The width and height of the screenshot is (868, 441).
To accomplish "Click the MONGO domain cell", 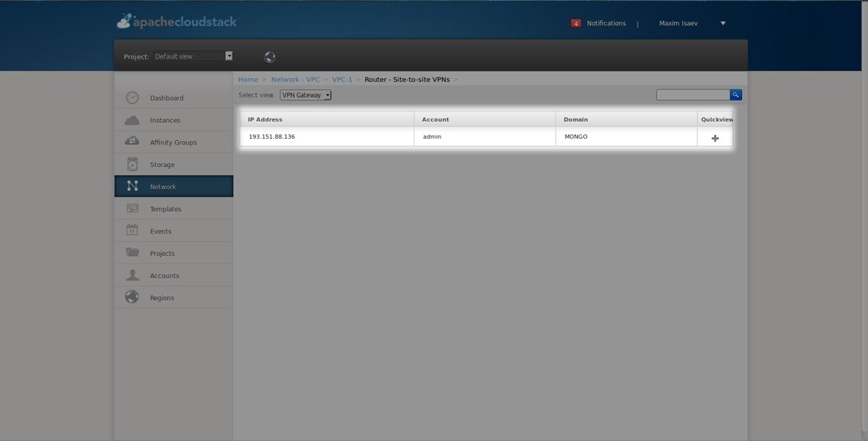I will click(626, 137).
